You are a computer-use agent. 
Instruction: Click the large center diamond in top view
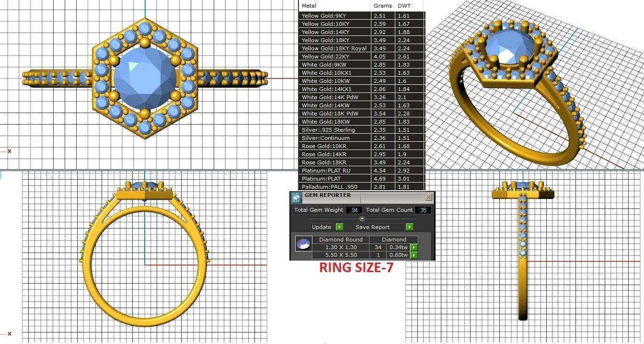click(x=145, y=78)
